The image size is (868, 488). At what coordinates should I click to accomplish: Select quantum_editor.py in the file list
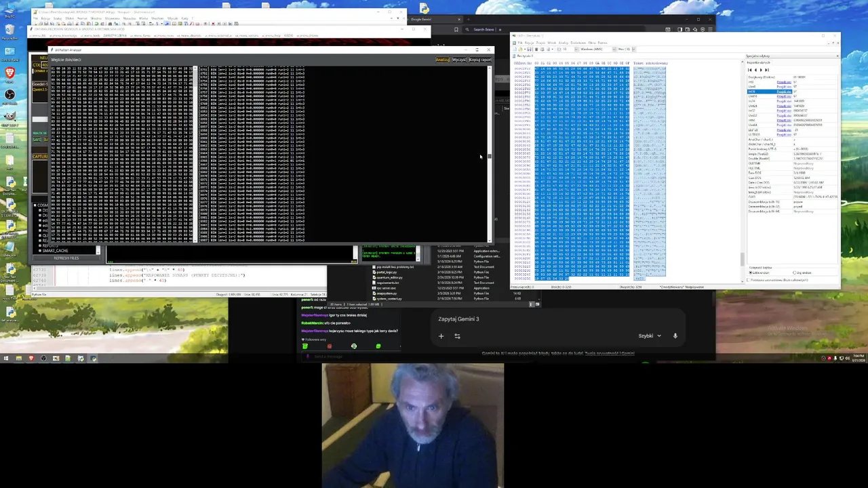389,277
